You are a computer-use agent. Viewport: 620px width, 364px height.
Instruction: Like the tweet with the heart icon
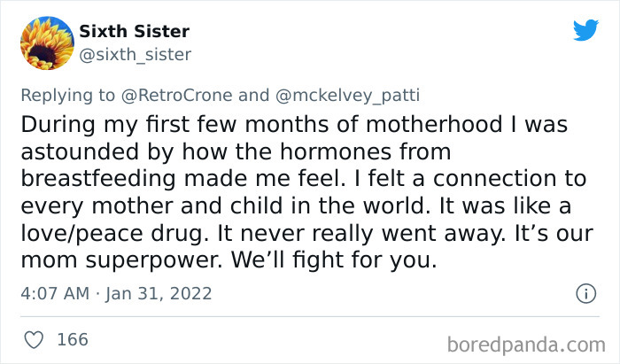pos(35,340)
